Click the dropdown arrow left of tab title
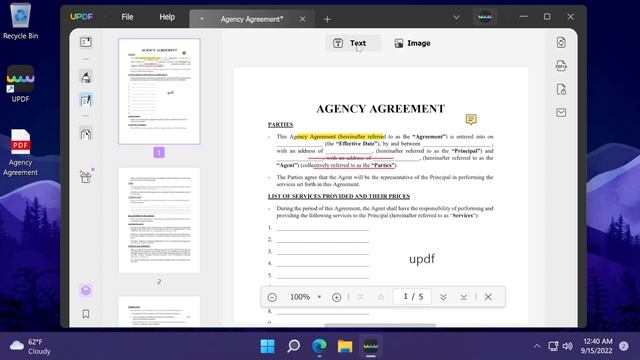Image resolution: width=640 pixels, height=360 pixels. 202,19
